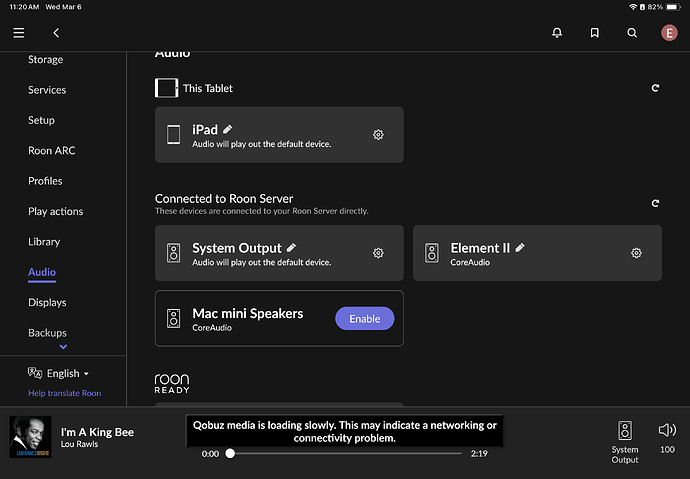690x479 pixels.
Task: Refresh Connected to Roon Server devices
Action: point(655,203)
